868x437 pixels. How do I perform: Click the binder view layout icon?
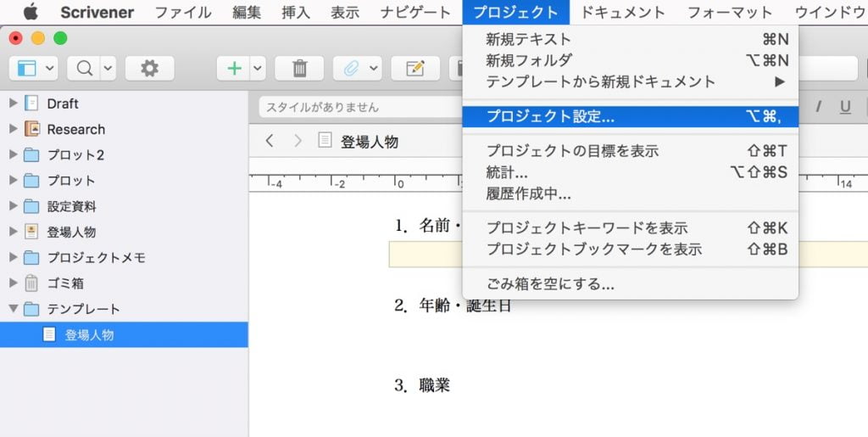click(x=26, y=68)
